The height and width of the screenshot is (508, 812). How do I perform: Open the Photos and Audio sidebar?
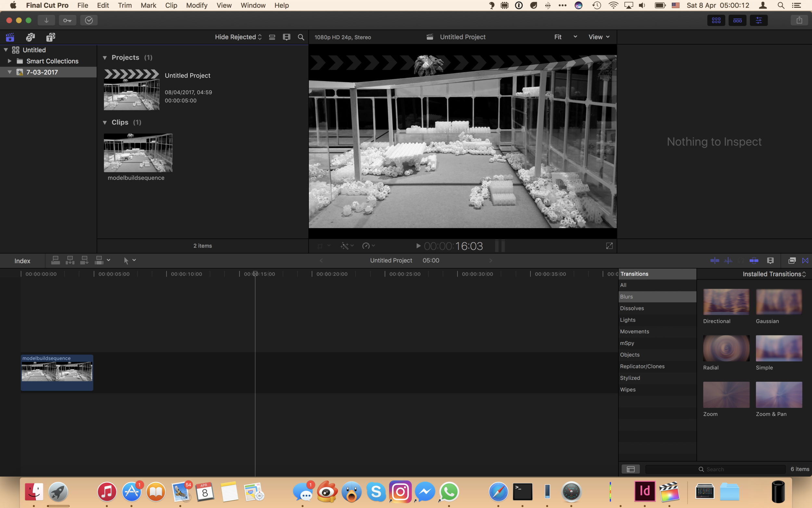point(31,37)
